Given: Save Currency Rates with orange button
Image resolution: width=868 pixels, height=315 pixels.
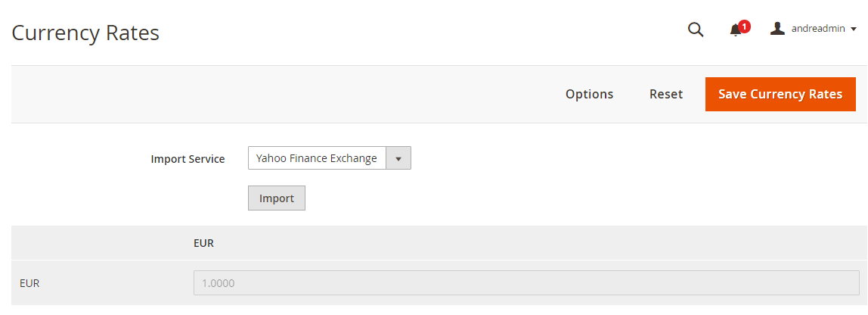Looking at the screenshot, I should (780, 95).
